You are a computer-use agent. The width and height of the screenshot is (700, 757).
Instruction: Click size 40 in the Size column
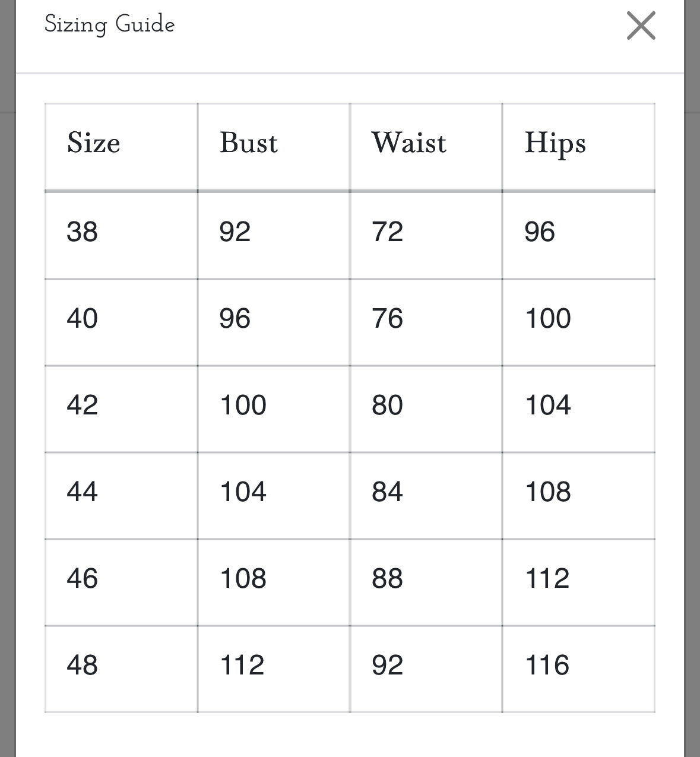coord(83,318)
